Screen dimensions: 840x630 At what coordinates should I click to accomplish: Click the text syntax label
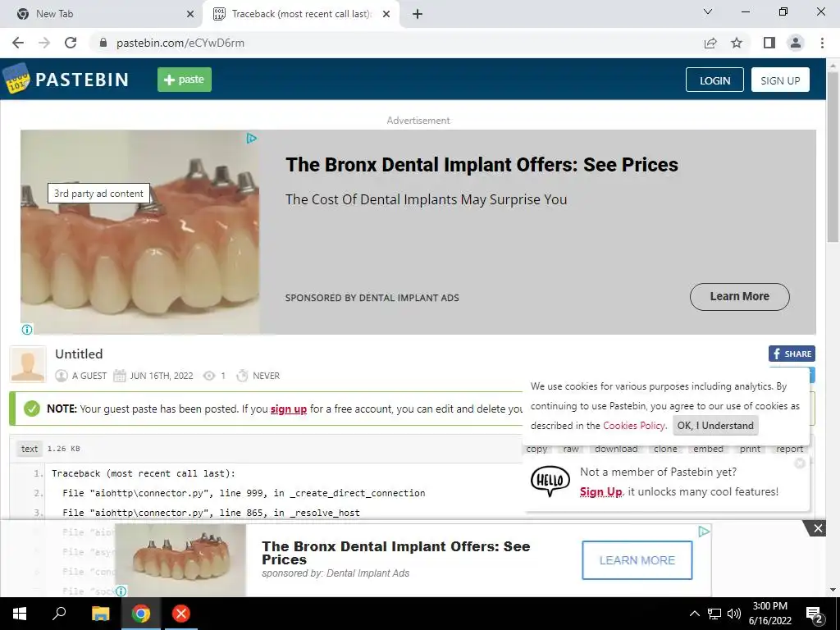30,449
